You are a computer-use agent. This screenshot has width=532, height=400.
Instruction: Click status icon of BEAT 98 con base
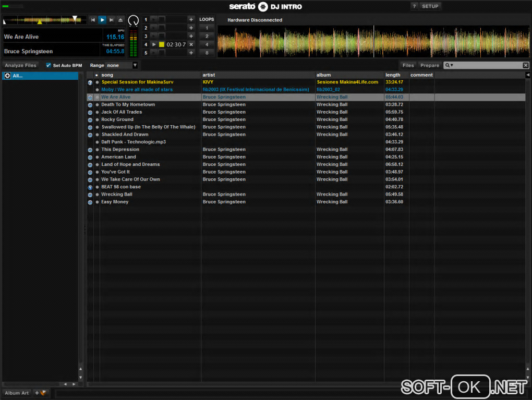90,187
